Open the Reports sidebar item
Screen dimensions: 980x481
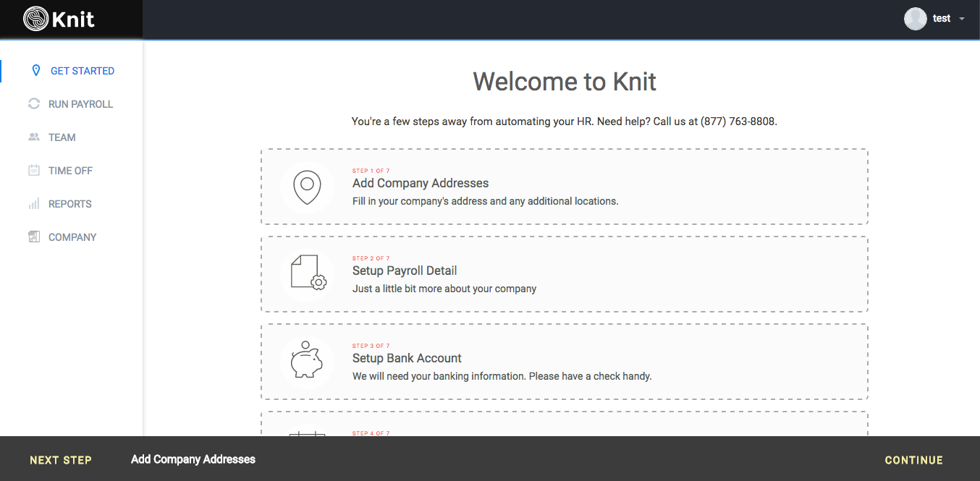70,204
